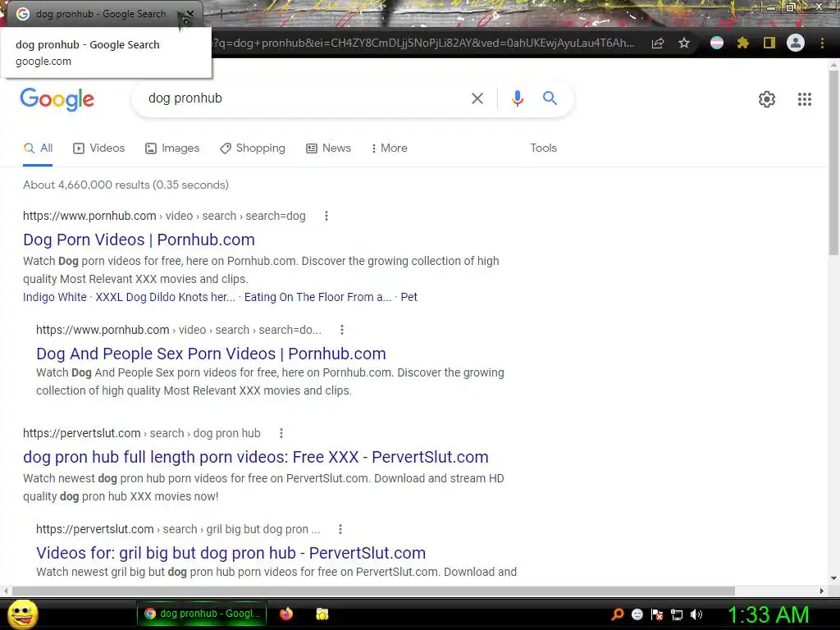The height and width of the screenshot is (630, 840).
Task: Clear the search box with the X icon
Action: point(477,98)
